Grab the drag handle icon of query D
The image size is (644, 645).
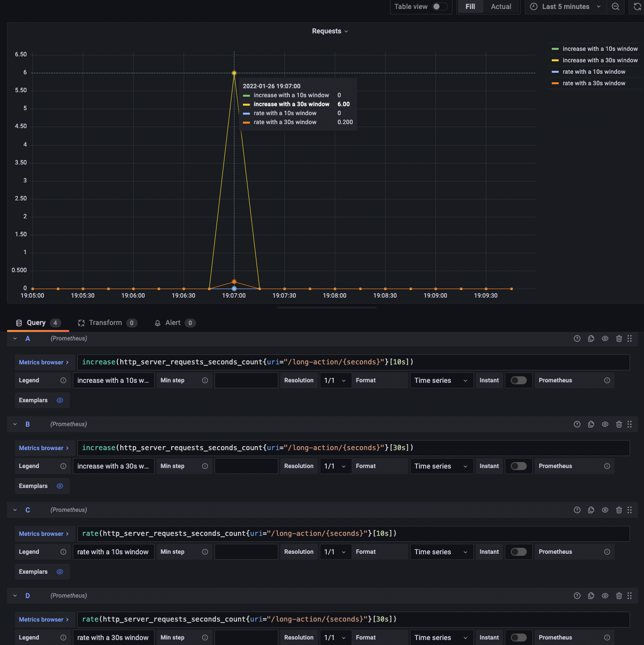tap(630, 596)
